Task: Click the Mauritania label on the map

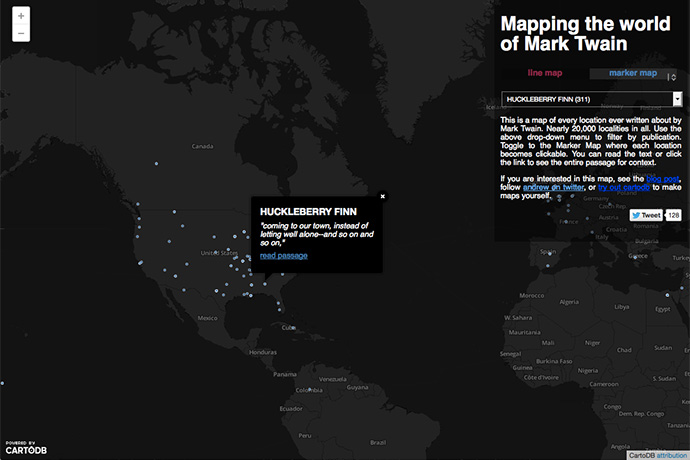Action: click(525, 332)
